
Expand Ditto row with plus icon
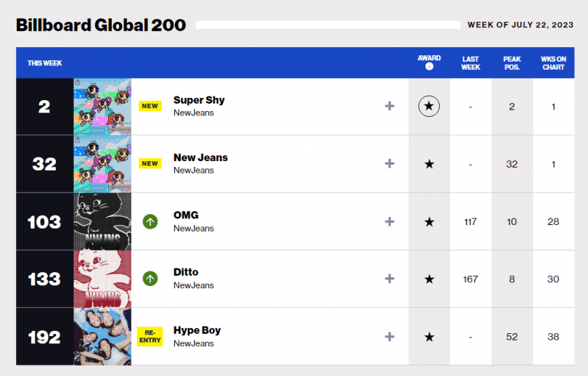tap(389, 279)
